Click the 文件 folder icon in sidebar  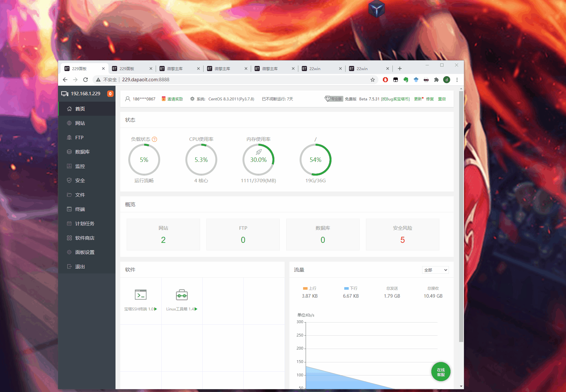(69, 195)
